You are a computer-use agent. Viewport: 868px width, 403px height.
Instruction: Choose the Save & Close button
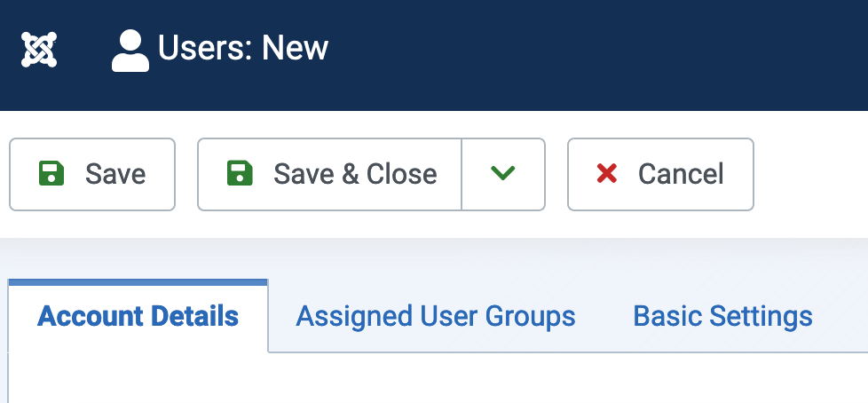[x=329, y=174]
